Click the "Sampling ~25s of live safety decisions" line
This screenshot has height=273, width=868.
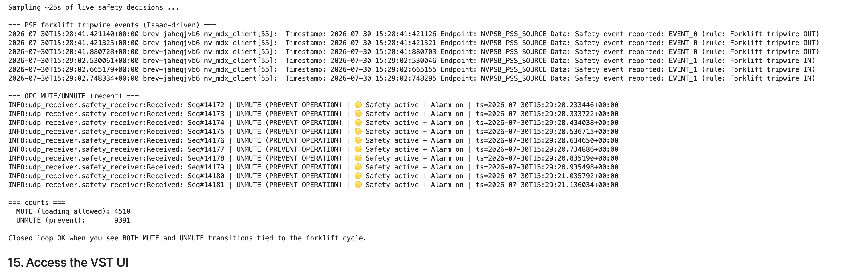click(x=94, y=7)
